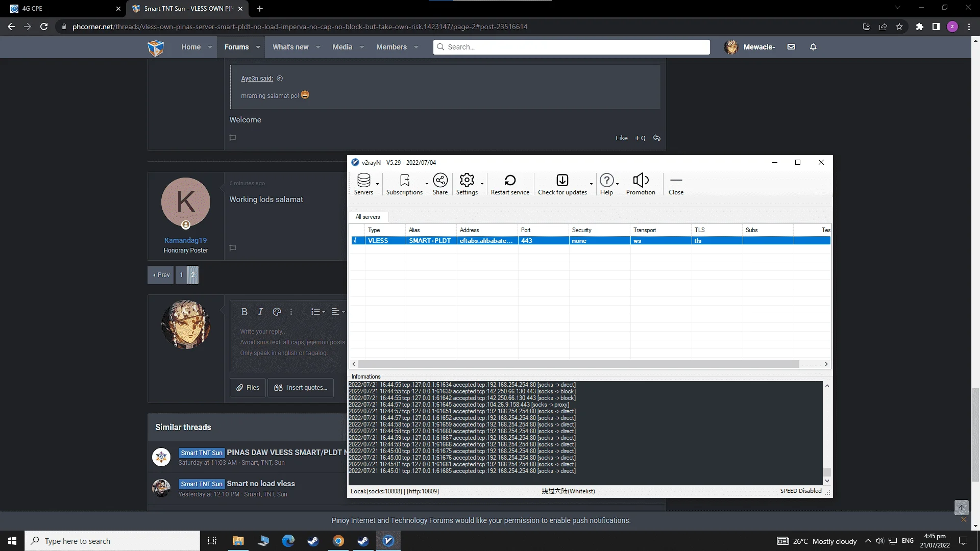
Task: Report the Welcome post with flag icon
Action: [x=233, y=138]
